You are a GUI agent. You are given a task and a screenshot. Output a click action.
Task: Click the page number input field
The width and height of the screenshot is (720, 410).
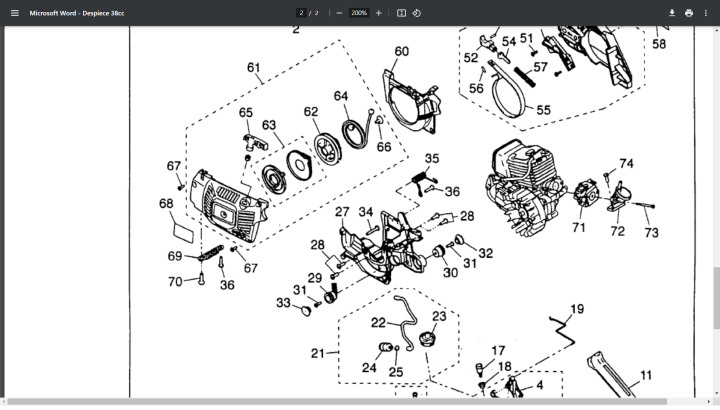point(300,13)
